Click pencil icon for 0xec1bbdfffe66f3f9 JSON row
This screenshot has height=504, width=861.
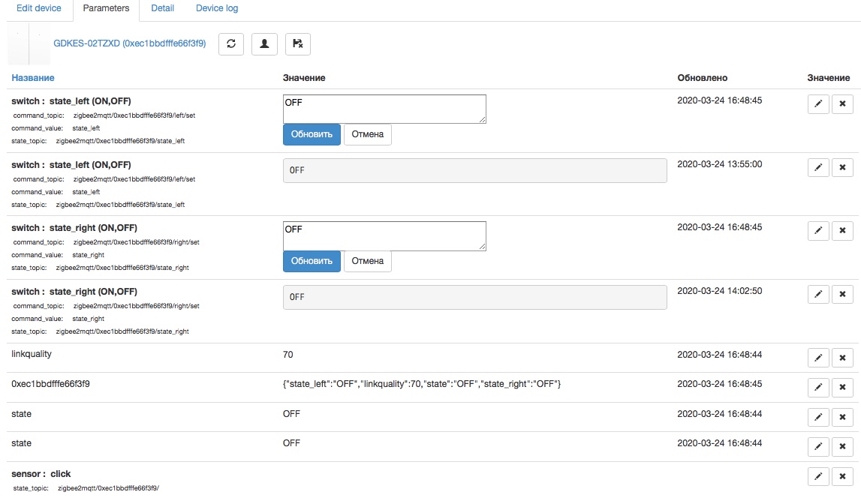(x=818, y=388)
